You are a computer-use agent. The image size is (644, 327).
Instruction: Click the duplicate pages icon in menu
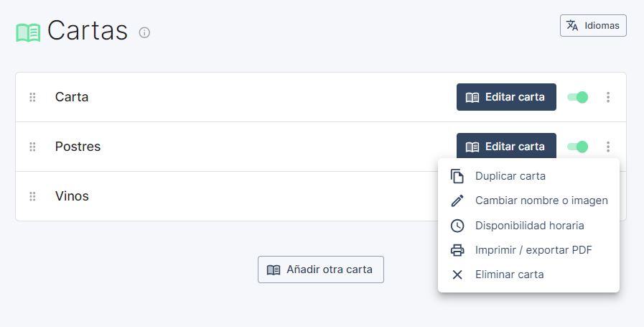[457, 176]
